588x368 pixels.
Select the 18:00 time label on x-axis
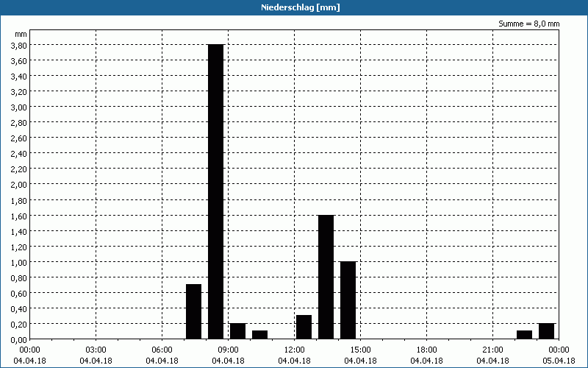click(x=427, y=350)
